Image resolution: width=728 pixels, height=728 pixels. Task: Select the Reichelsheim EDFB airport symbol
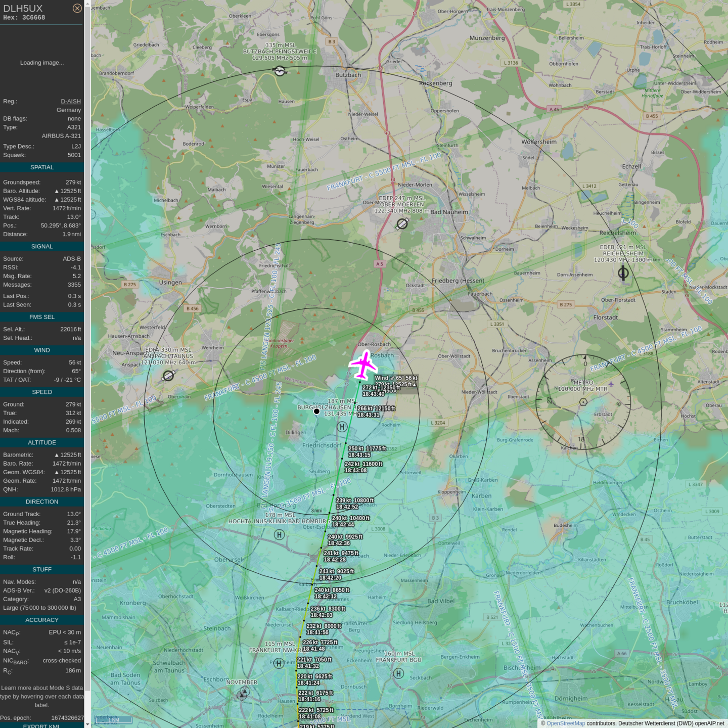[x=623, y=273]
